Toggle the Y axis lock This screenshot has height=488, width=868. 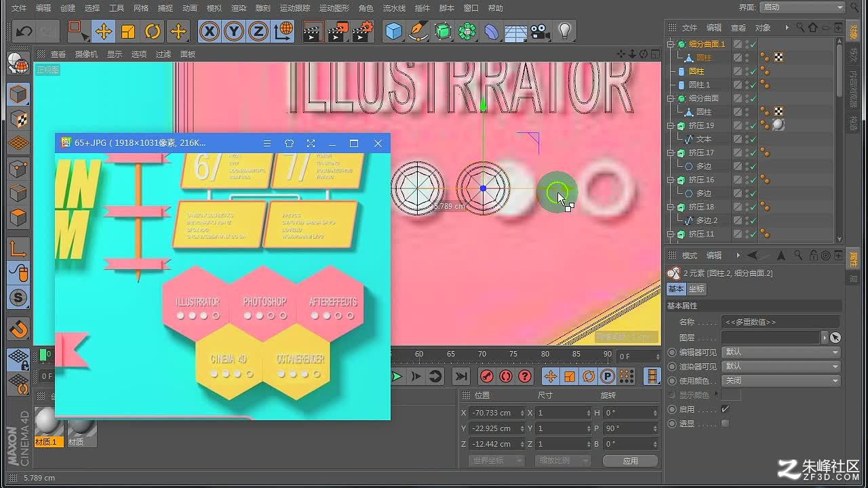pyautogui.click(x=234, y=31)
